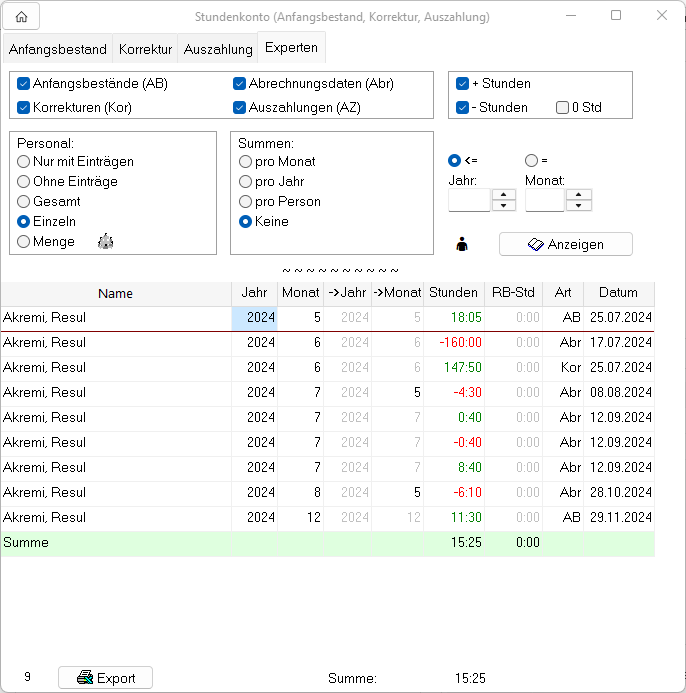Screen dimensions: 686x693
Task: Choose the pro Monat sum option
Action: pos(245,161)
